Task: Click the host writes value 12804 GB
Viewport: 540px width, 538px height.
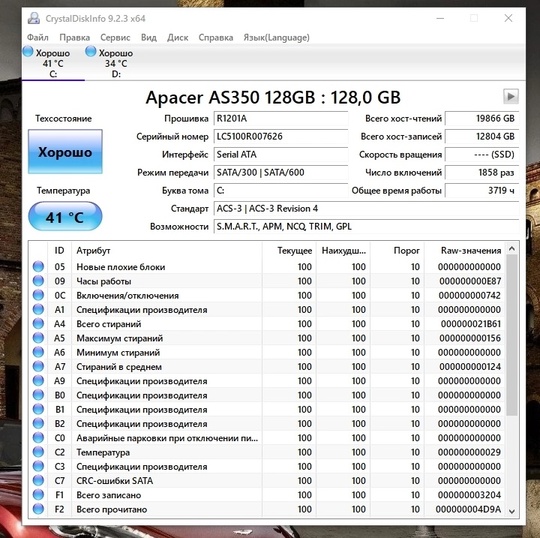Action: [x=482, y=136]
